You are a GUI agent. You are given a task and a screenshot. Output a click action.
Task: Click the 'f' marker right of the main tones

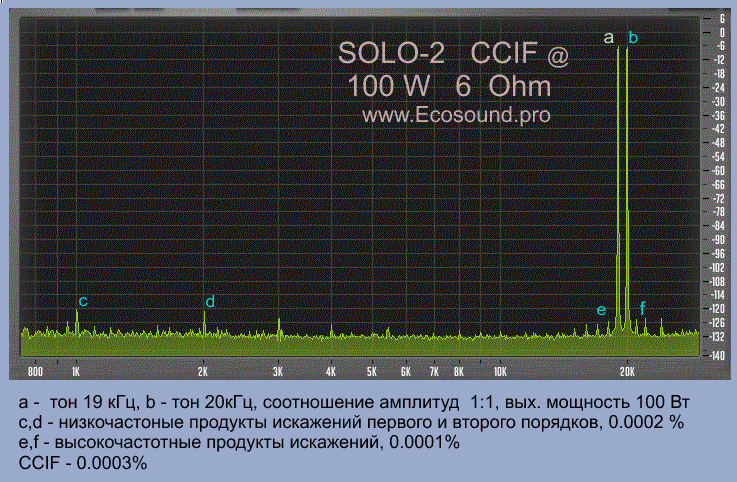[642, 308]
